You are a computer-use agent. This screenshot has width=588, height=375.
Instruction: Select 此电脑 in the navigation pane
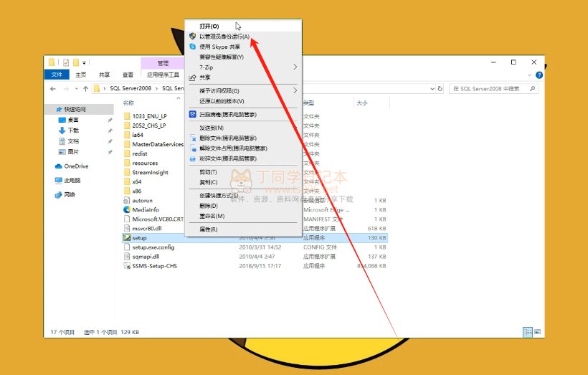point(72,181)
